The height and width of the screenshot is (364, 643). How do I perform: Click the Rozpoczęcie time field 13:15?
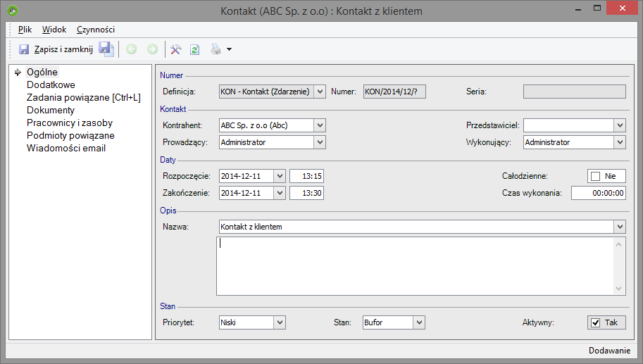point(307,176)
